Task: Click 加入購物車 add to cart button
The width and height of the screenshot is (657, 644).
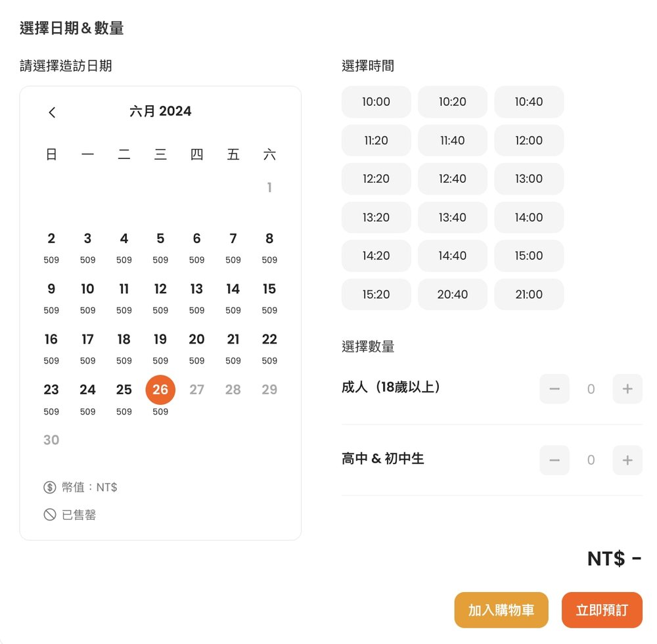Action: coord(501,610)
